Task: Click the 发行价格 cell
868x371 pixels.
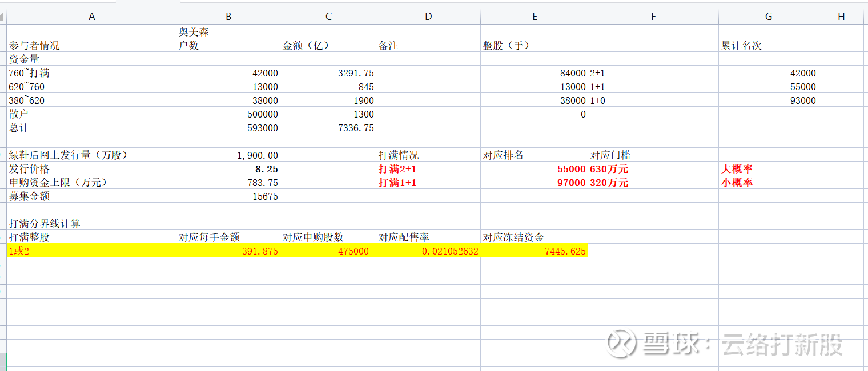Action: coord(91,168)
